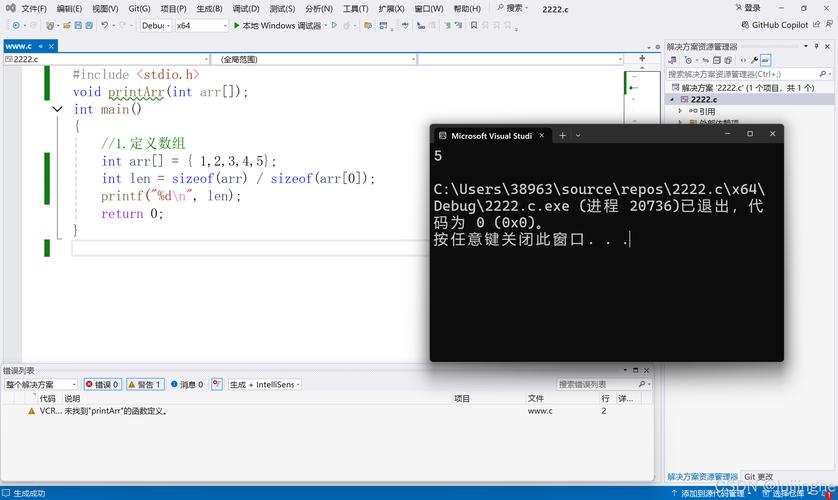Image resolution: width=838 pixels, height=500 pixels.
Task: Open GitHub Copilot button
Action: 775,25
